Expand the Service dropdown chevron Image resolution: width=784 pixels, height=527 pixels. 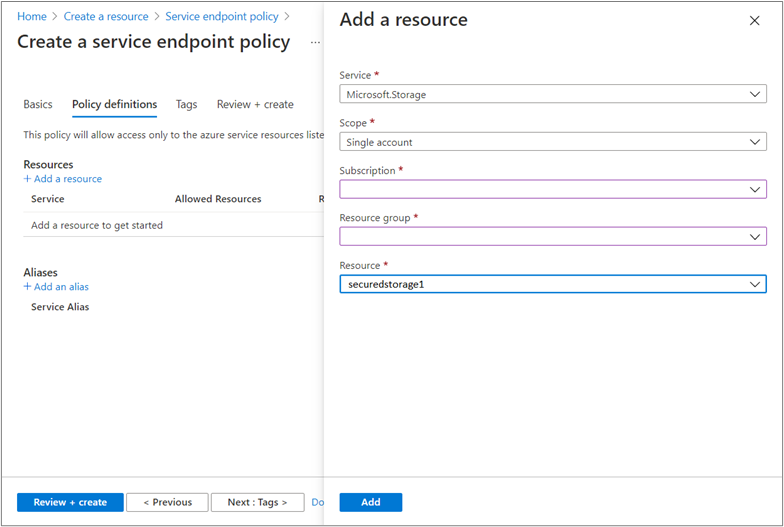(x=754, y=94)
